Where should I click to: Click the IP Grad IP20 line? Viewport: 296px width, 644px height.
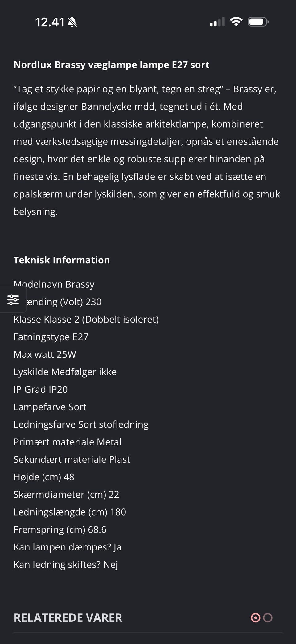click(x=40, y=389)
